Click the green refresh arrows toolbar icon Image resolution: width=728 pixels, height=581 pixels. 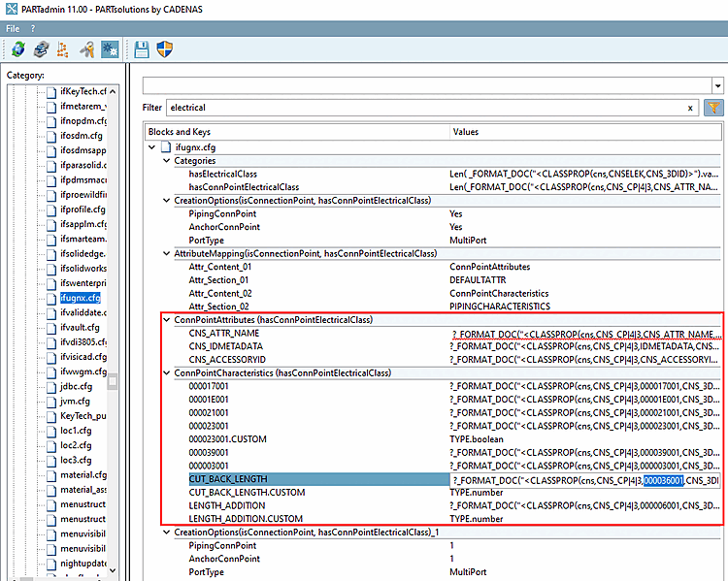(x=17, y=48)
